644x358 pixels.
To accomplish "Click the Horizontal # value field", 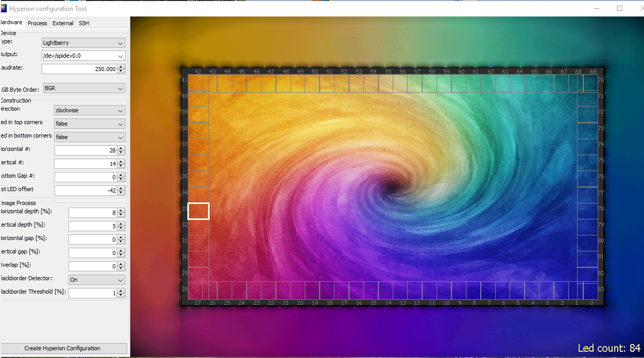I will [85, 150].
